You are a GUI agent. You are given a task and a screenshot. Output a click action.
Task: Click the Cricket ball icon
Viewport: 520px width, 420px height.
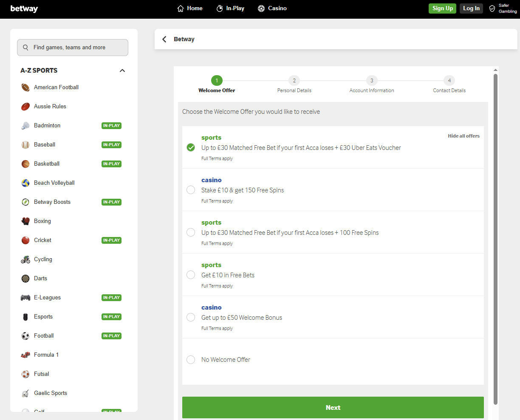click(x=25, y=240)
